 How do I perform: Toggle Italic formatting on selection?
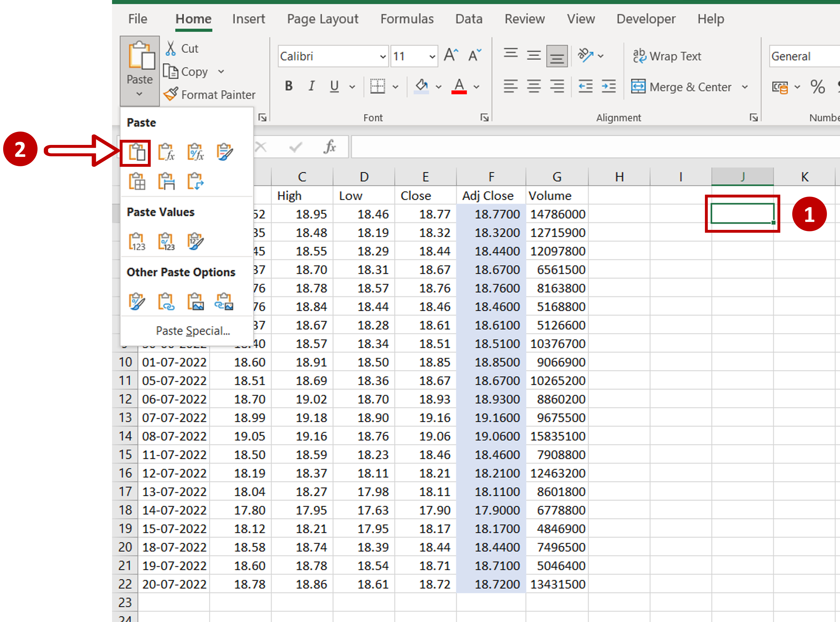pyautogui.click(x=311, y=86)
